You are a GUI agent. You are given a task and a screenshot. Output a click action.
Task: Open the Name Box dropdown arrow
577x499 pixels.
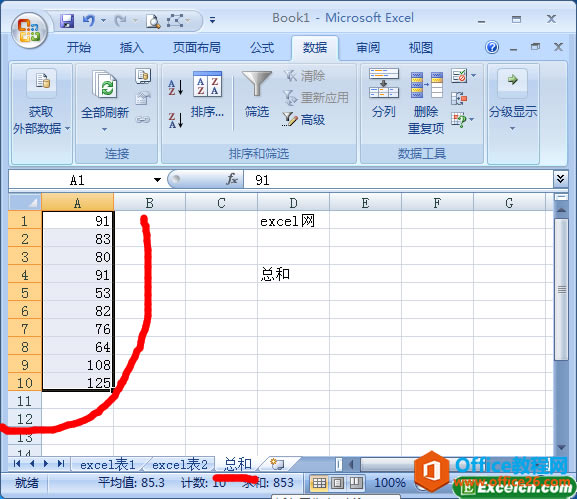point(157,180)
